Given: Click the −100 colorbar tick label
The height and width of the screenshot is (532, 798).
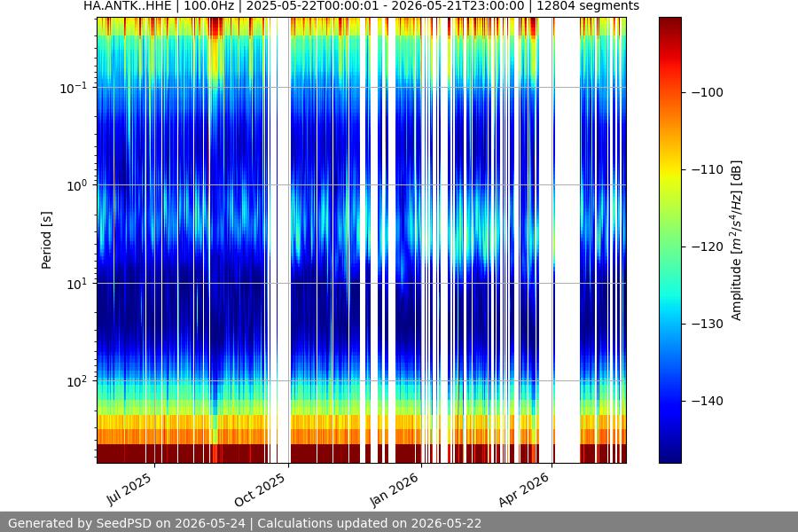Looking at the screenshot, I should (708, 92).
